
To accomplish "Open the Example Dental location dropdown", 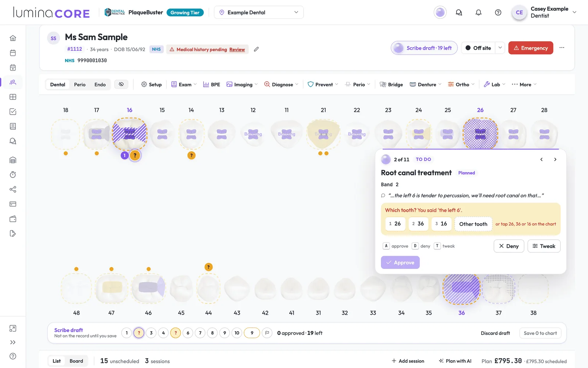I will tap(259, 13).
